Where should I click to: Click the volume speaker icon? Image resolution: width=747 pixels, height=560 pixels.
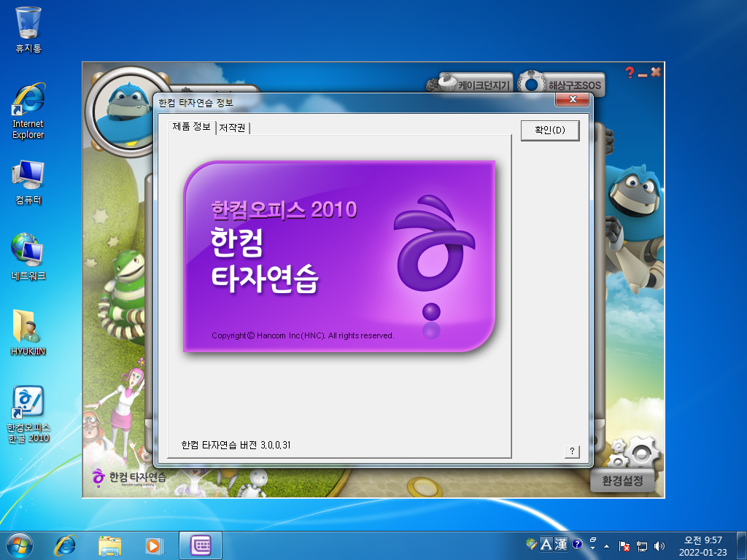click(659, 545)
